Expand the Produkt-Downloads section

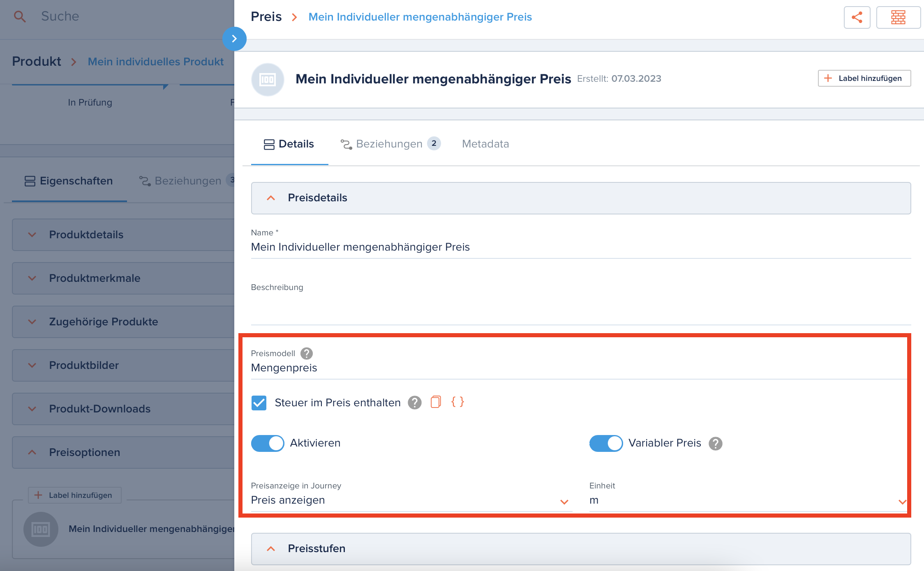point(123,409)
